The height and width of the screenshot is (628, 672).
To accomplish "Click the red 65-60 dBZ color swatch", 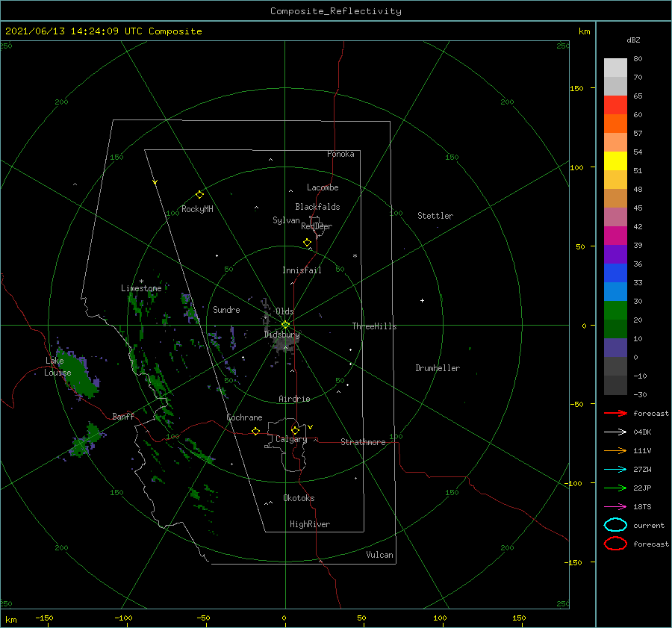I will (x=615, y=105).
